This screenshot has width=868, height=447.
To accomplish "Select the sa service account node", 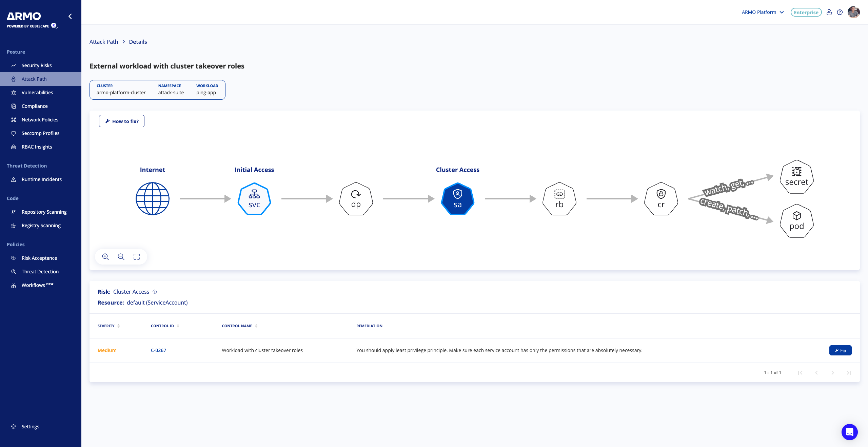I will tap(457, 199).
